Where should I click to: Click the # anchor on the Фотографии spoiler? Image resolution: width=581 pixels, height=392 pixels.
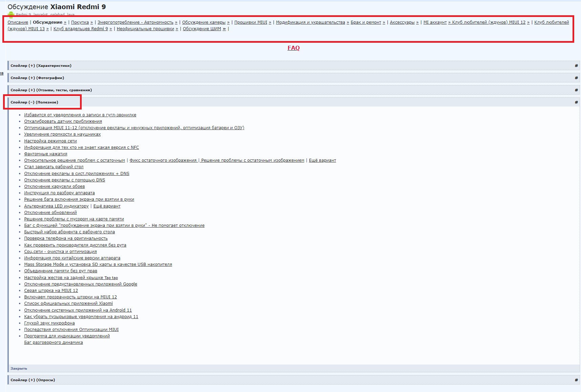tap(576, 78)
